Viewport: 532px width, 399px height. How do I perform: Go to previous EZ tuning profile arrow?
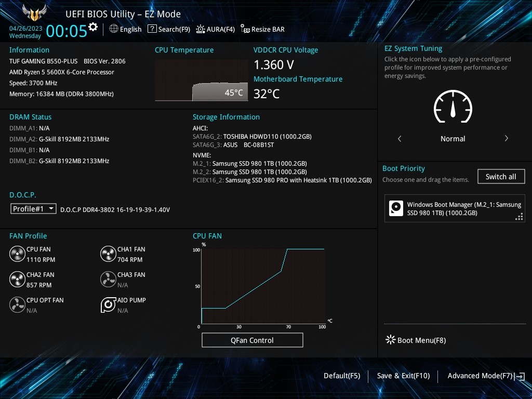(x=400, y=138)
